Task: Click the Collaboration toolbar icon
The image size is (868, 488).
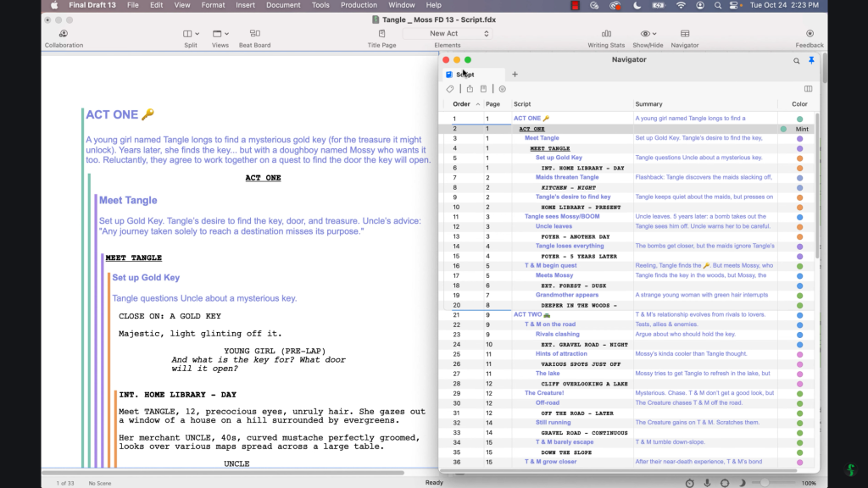Action: [64, 34]
